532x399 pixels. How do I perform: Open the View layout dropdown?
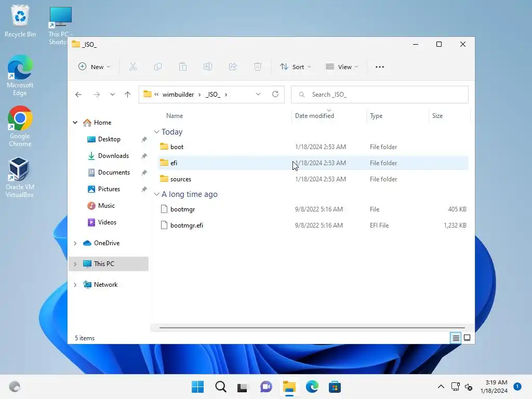342,67
